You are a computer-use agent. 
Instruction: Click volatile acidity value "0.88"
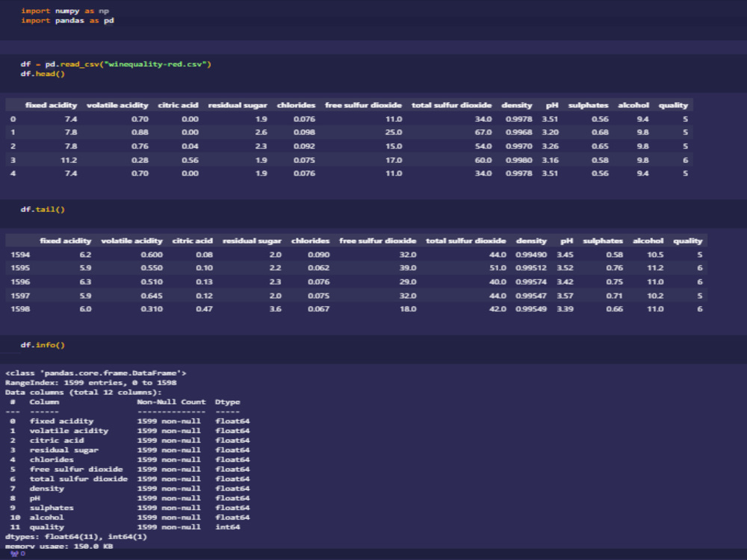140,132
